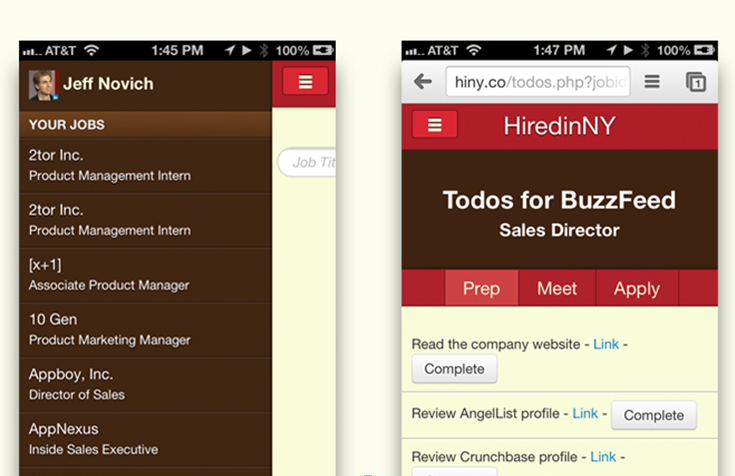Tap the red hamburger menu beside Jeff Novich
Screen dimensions: 735x476
click(x=305, y=83)
